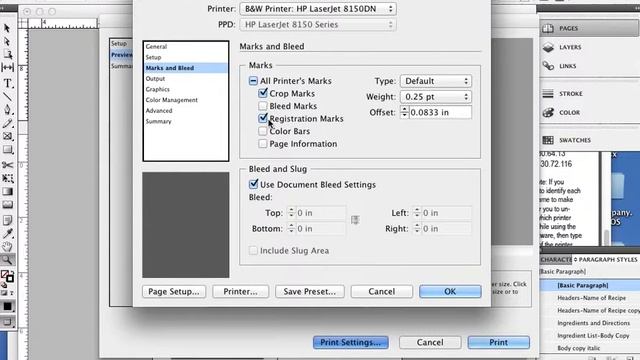The image size is (640, 360).
Task: Select the Selection tool (black arrow)
Action: click(7, 28)
